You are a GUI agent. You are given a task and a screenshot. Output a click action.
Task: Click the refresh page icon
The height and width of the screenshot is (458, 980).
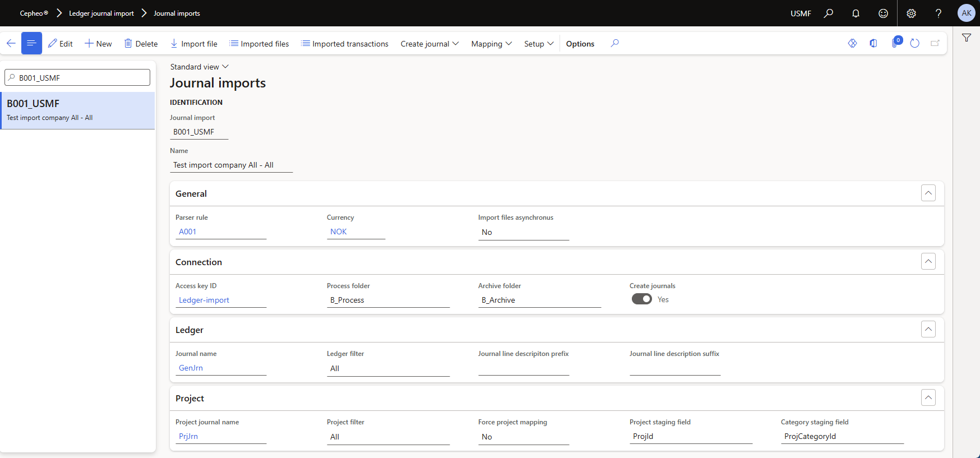click(x=914, y=43)
